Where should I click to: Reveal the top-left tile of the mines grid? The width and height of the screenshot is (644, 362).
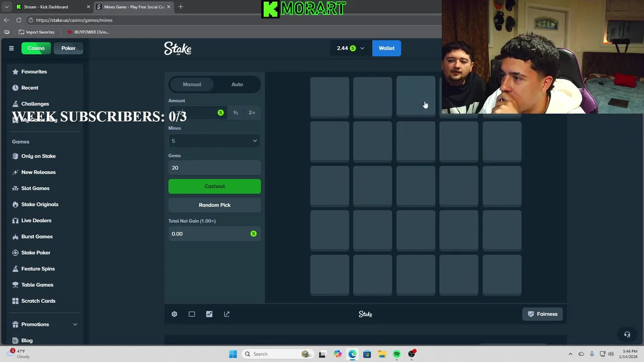[330, 97]
